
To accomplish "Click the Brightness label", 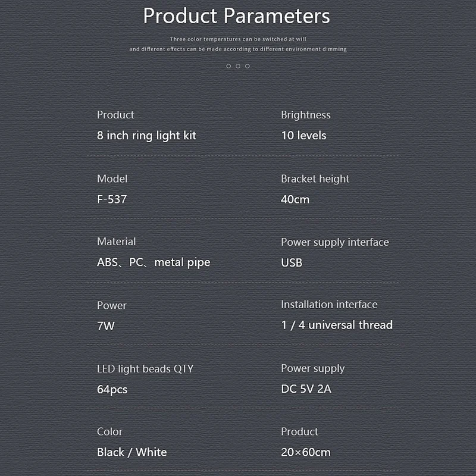I will (x=306, y=115).
